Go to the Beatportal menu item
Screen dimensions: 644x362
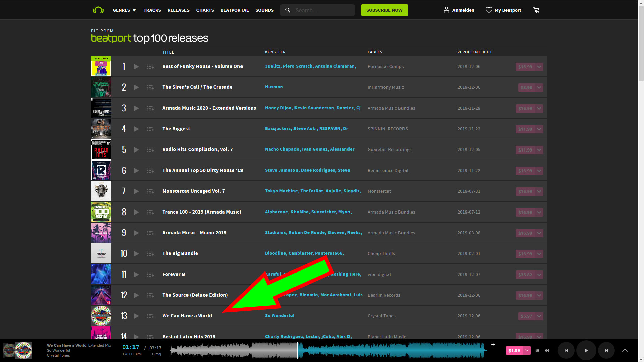tap(234, 10)
